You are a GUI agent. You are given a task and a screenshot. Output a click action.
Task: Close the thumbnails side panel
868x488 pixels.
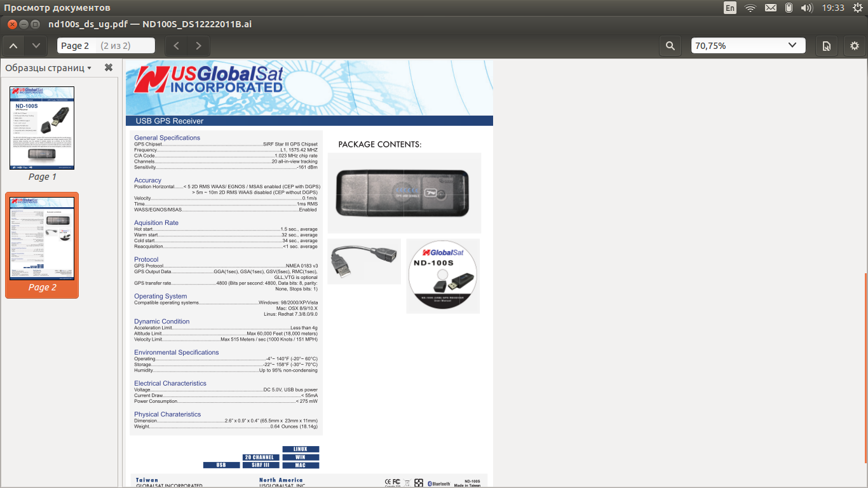109,67
